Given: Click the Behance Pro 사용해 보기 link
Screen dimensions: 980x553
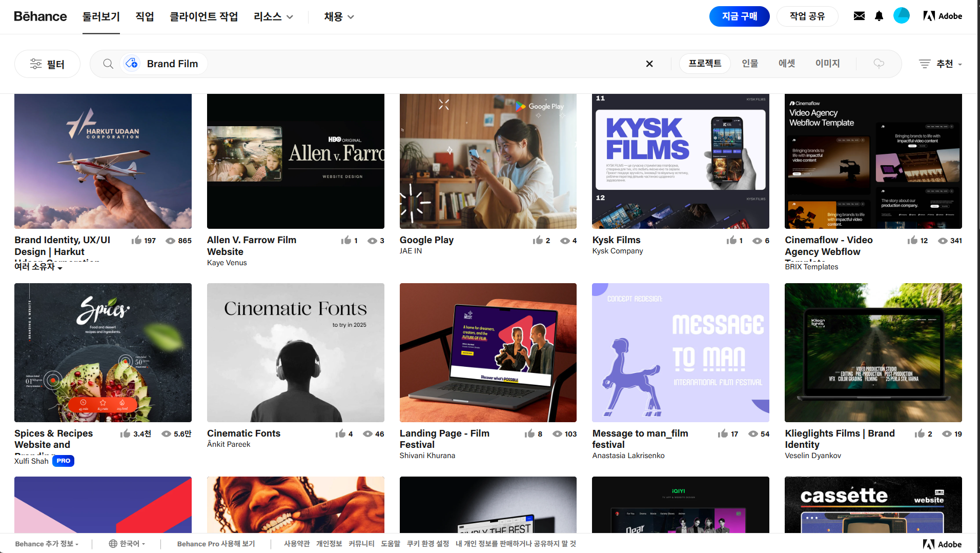Looking at the screenshot, I should [x=216, y=544].
